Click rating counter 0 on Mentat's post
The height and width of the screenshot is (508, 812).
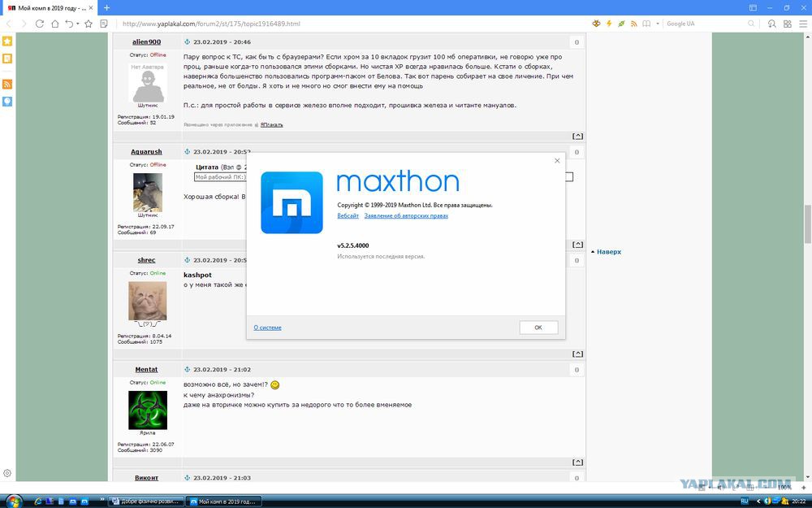(x=577, y=370)
